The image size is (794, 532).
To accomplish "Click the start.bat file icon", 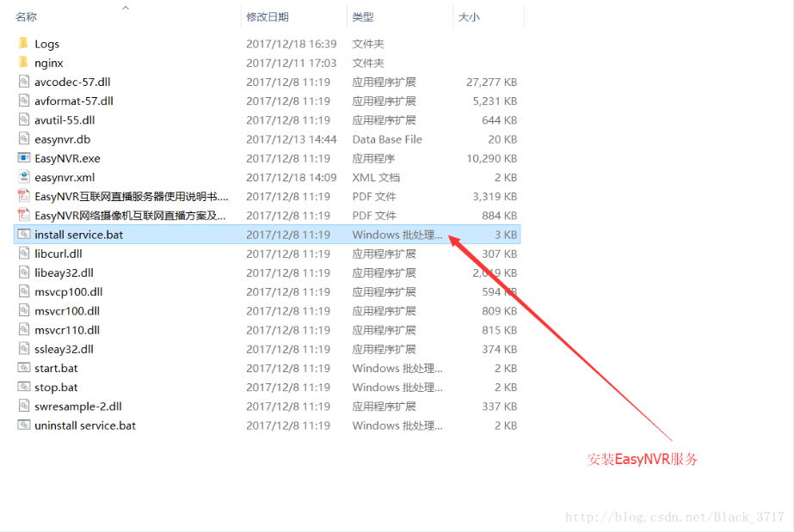I will coord(24,368).
